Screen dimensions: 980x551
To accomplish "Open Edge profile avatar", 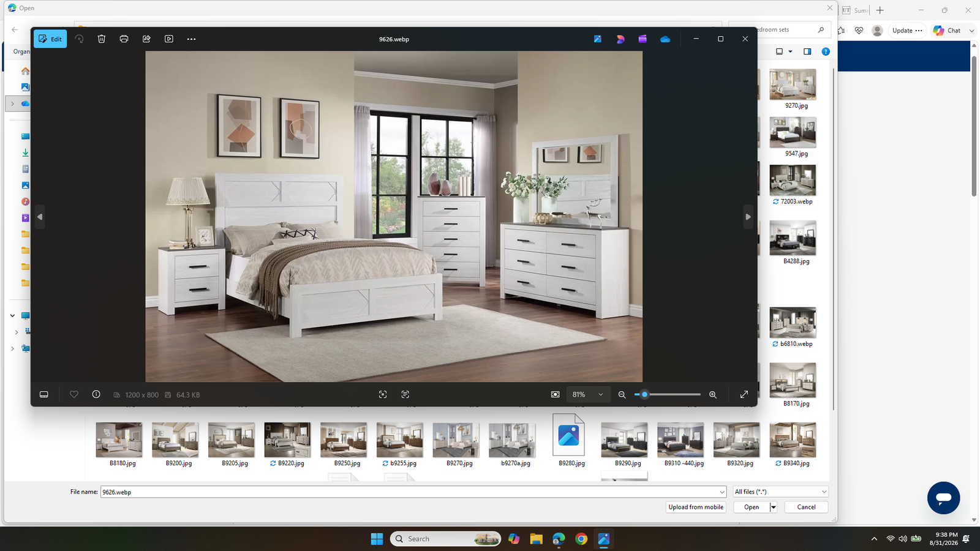I will [x=877, y=30].
